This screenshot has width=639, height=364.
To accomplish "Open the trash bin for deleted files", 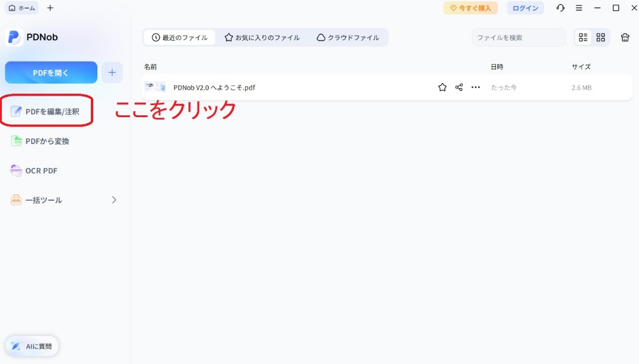I will [x=625, y=37].
